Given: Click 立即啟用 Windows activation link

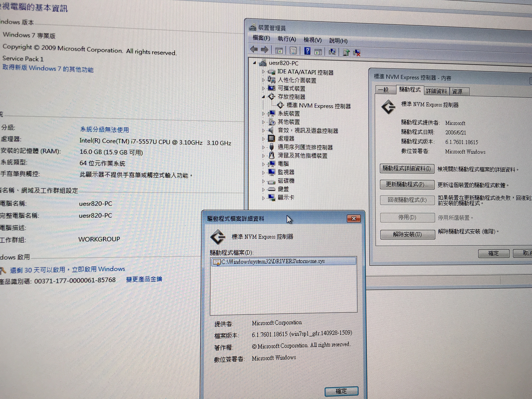Looking at the screenshot, I should click(98, 269).
